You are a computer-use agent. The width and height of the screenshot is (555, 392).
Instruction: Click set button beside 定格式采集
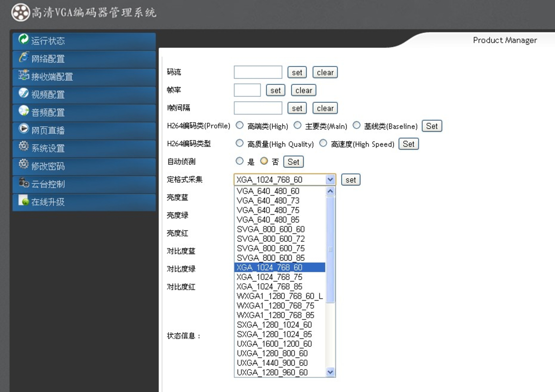click(351, 180)
